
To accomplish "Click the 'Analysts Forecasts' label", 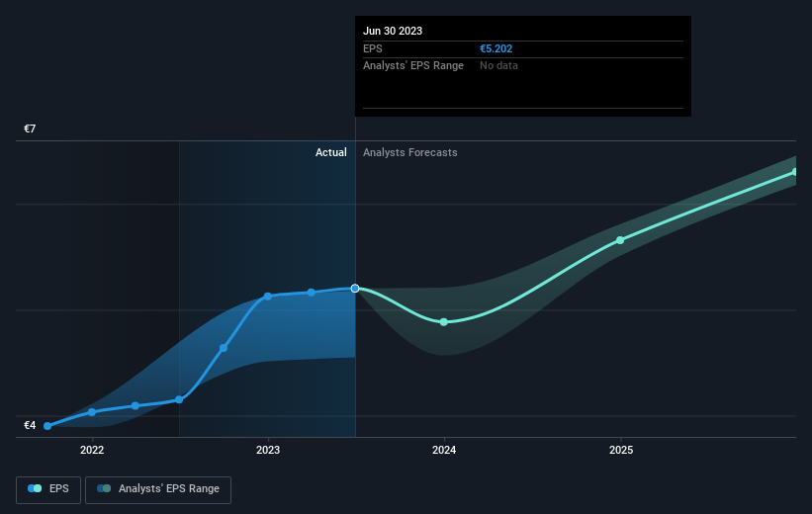I will click(x=409, y=152).
